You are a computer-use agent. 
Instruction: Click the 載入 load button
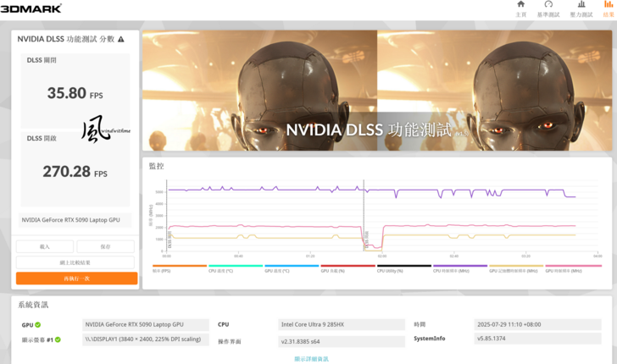pos(44,246)
